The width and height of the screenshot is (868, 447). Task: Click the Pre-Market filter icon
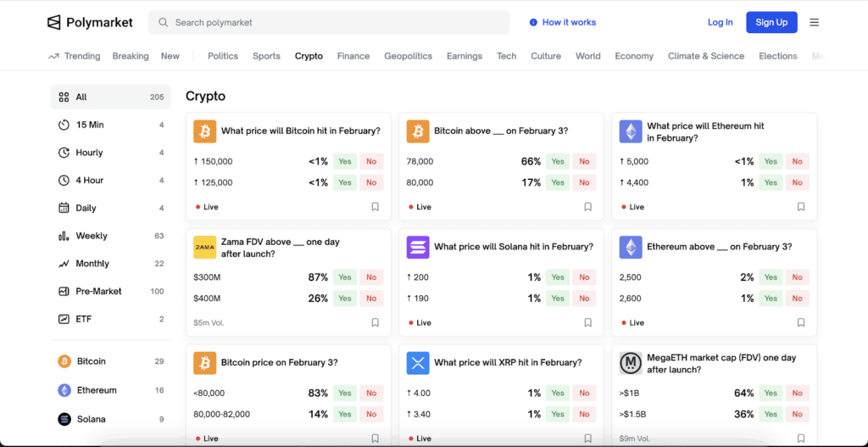coord(64,291)
